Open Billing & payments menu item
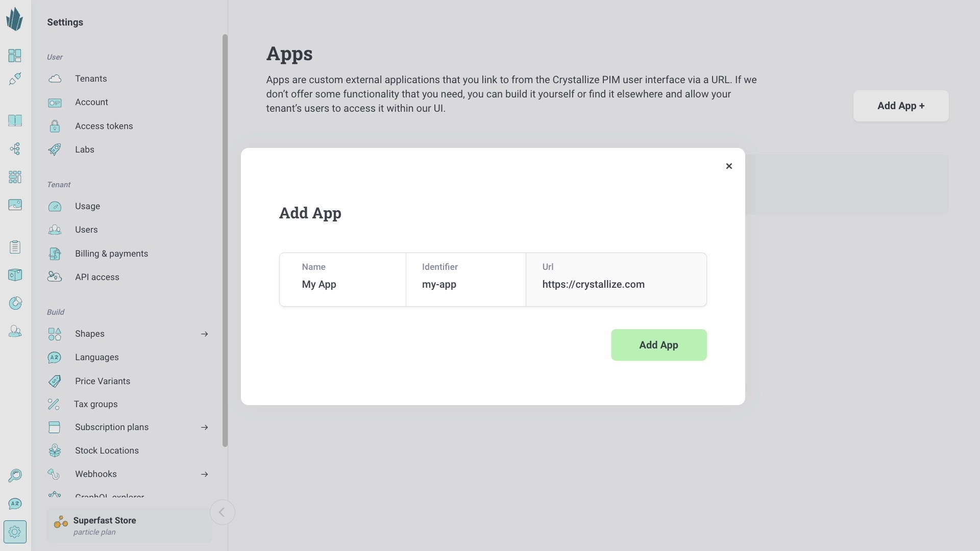980x551 pixels. coord(111,253)
